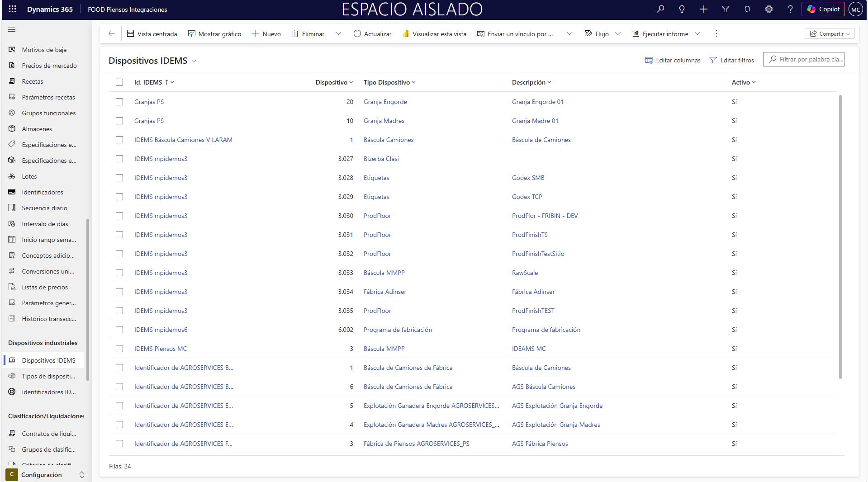This screenshot has width=868, height=482.
Task: Click the Copilot button
Action: point(823,9)
